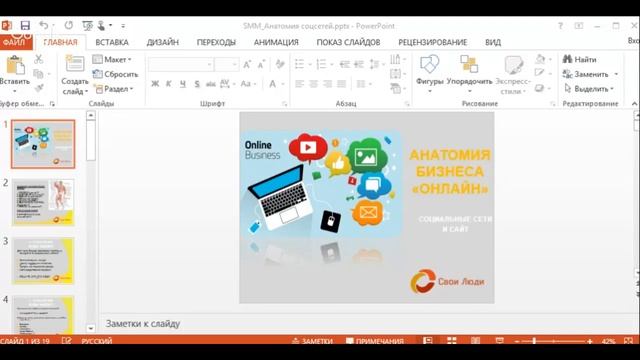Open Экспресс-стили quick styles
This screenshot has width=640, height=360.
coord(513,74)
